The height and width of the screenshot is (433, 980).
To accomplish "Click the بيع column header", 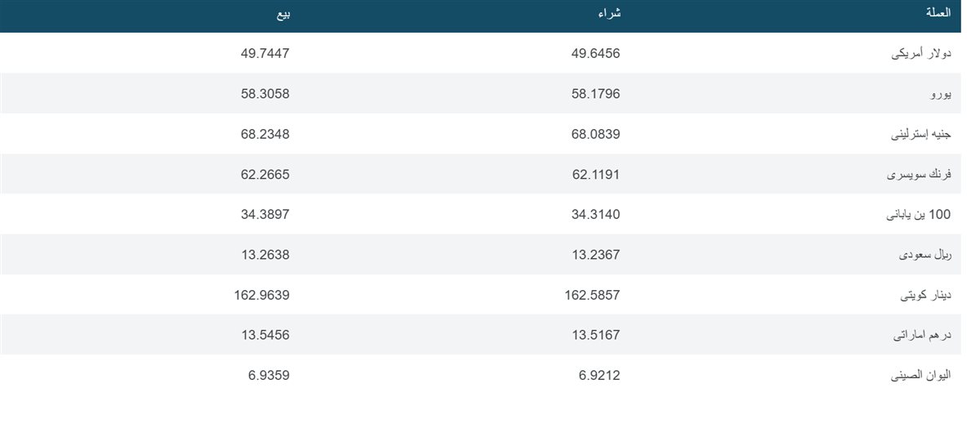I will click(281, 14).
